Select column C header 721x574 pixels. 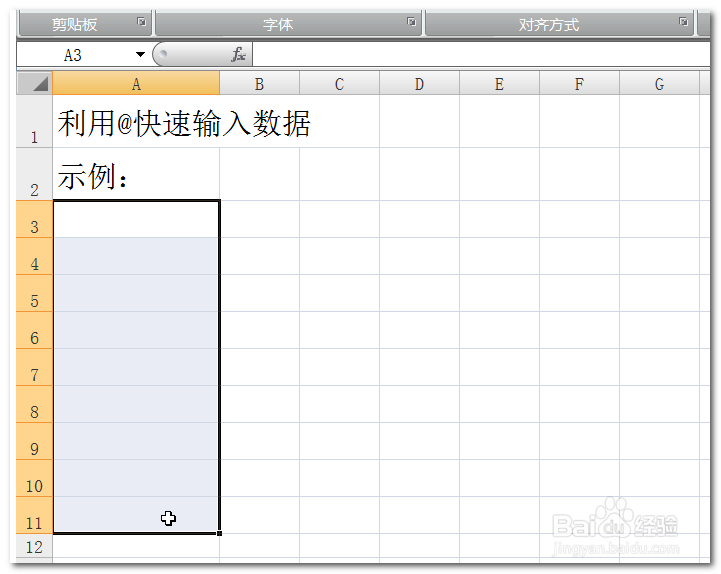point(339,84)
